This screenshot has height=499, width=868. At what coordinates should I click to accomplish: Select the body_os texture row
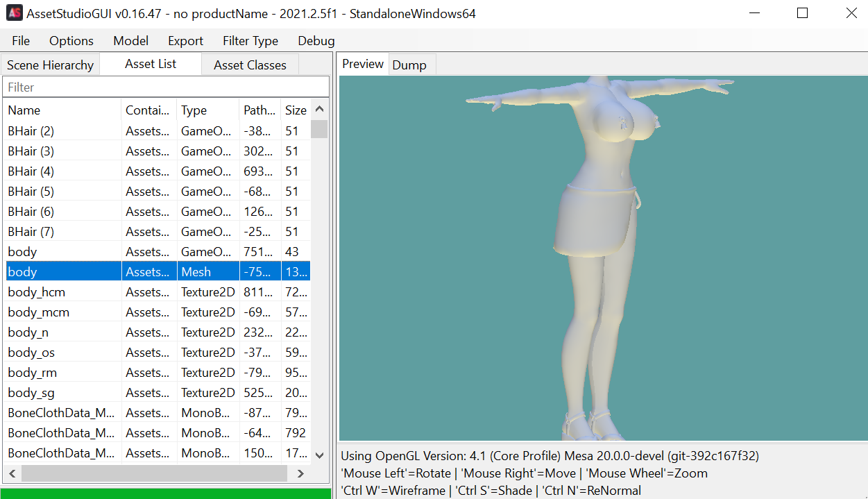(158, 353)
